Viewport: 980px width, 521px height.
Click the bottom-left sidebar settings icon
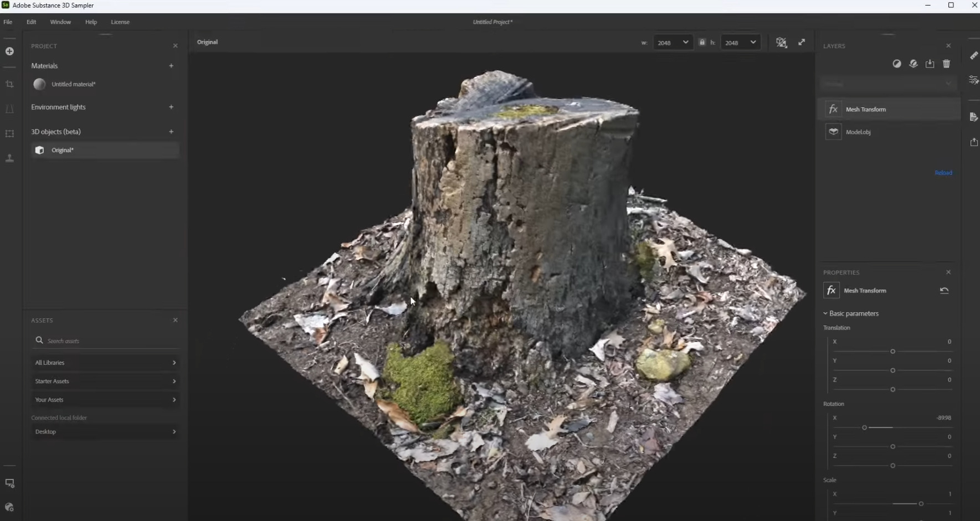[9, 507]
